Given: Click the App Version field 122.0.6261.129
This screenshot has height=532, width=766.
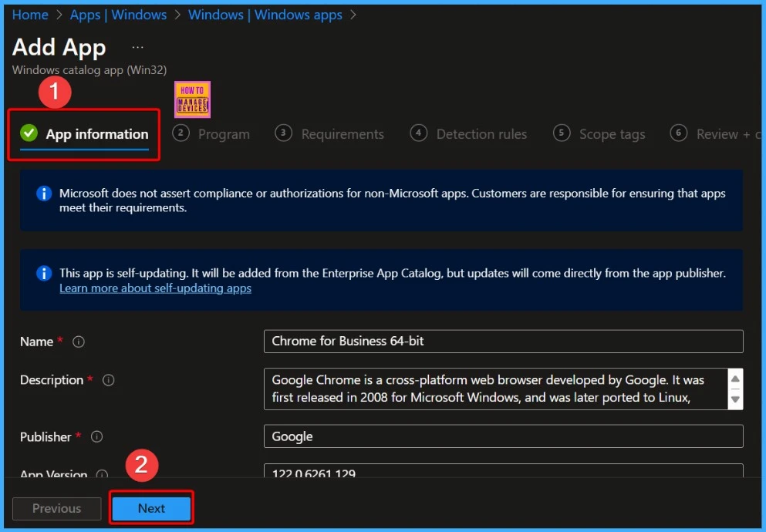Looking at the screenshot, I should pos(503,470).
